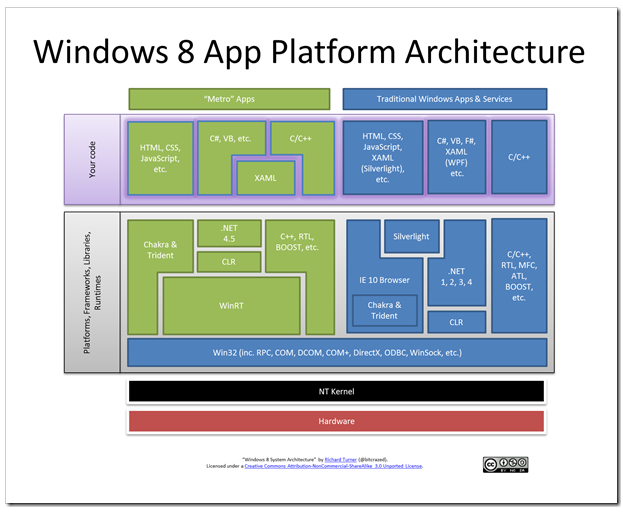Select the WinRT box

tap(231, 306)
